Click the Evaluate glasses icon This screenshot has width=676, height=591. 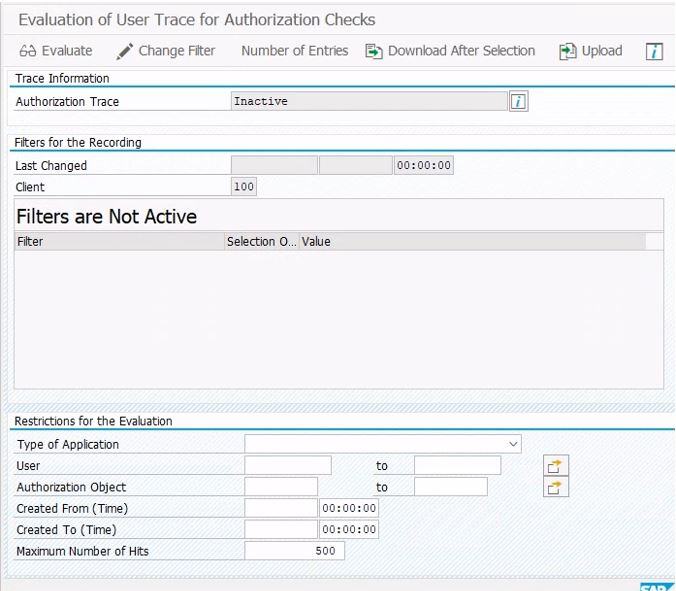[x=28, y=51]
